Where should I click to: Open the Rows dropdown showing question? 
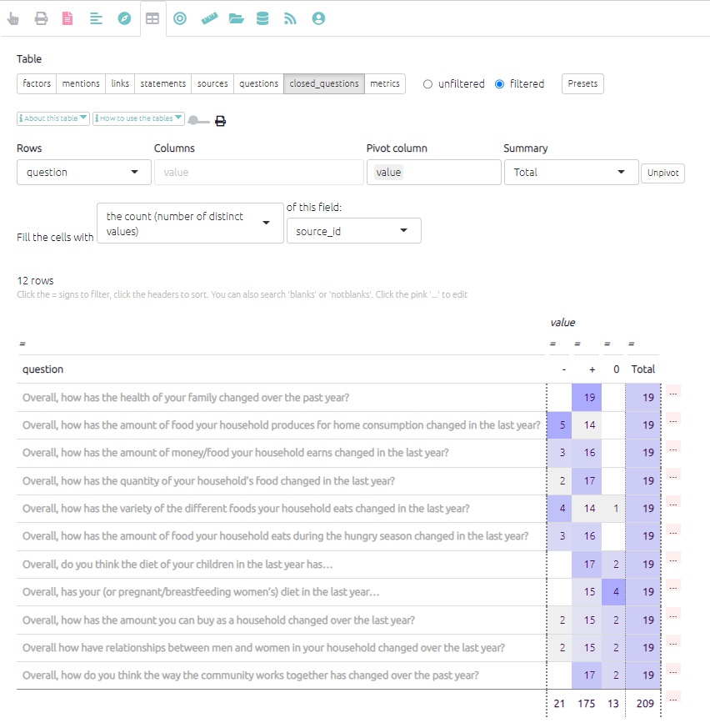(83, 173)
